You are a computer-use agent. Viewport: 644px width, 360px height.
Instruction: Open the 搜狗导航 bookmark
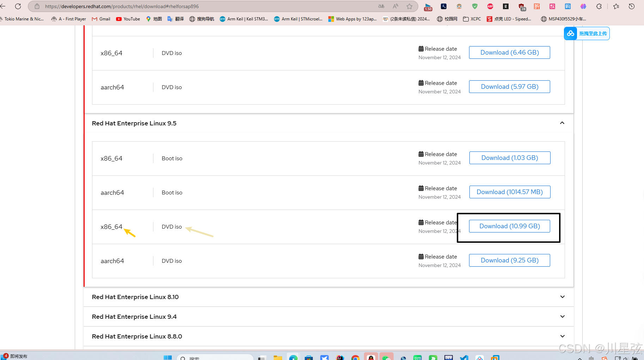(202, 19)
